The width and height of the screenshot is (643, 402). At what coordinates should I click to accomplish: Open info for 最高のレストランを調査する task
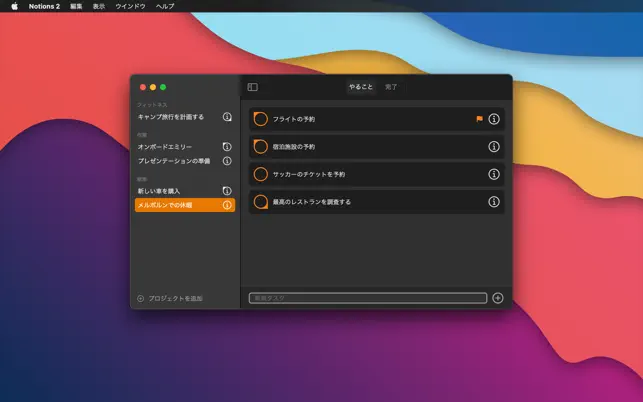494,201
